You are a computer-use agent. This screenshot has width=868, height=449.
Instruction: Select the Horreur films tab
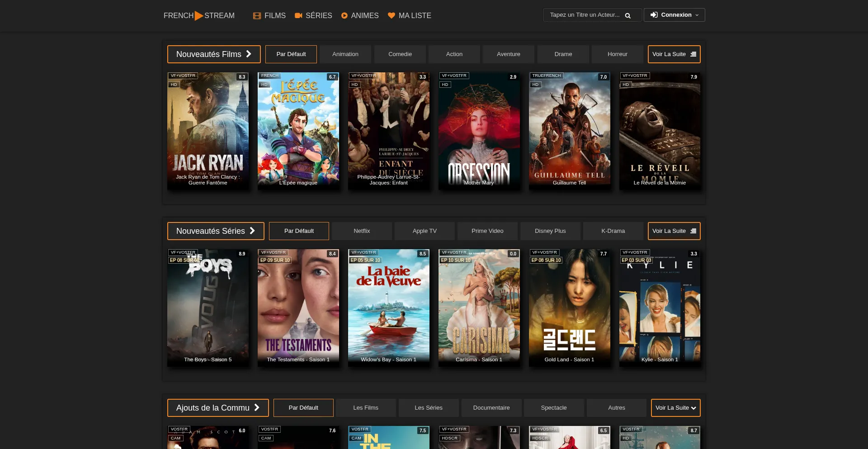click(618, 54)
